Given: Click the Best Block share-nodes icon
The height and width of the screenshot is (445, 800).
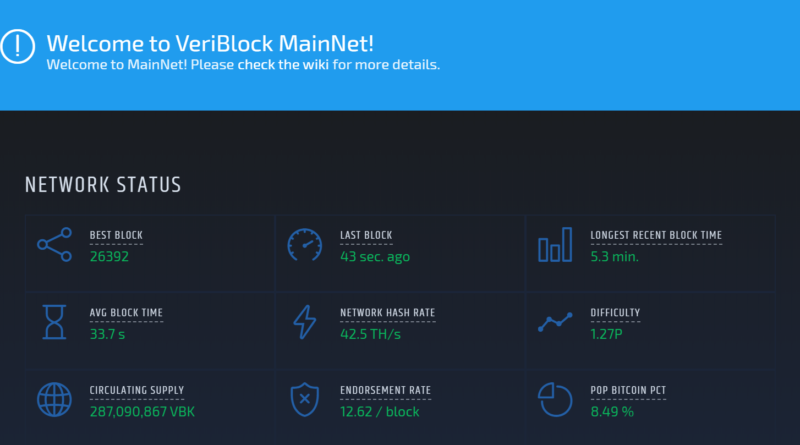Looking at the screenshot, I should point(55,244).
